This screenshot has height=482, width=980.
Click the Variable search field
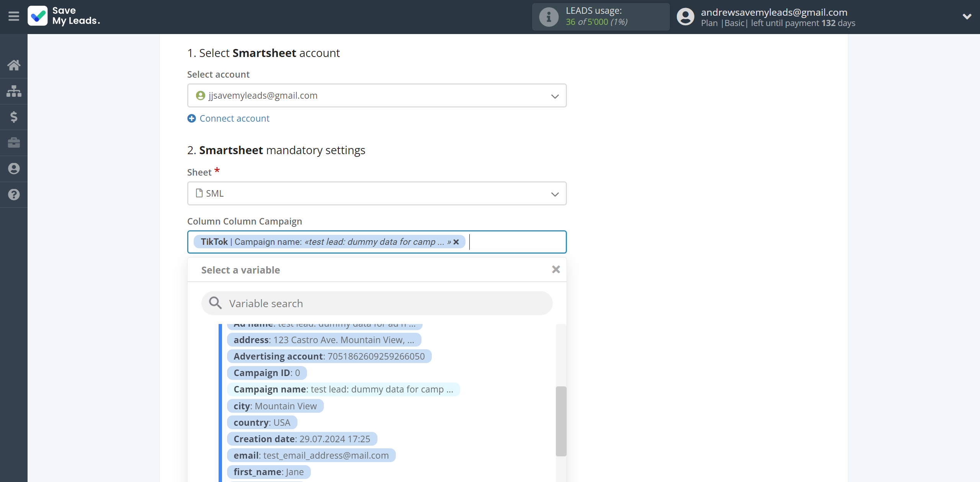(x=377, y=303)
